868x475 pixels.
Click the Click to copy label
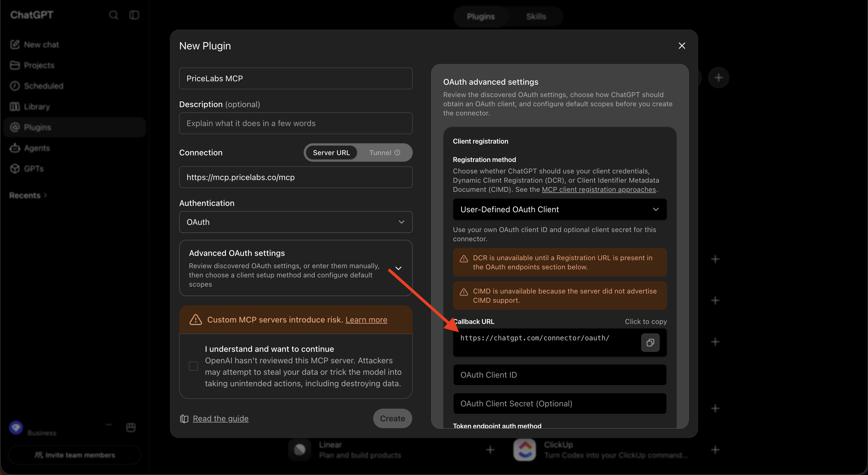pos(646,322)
